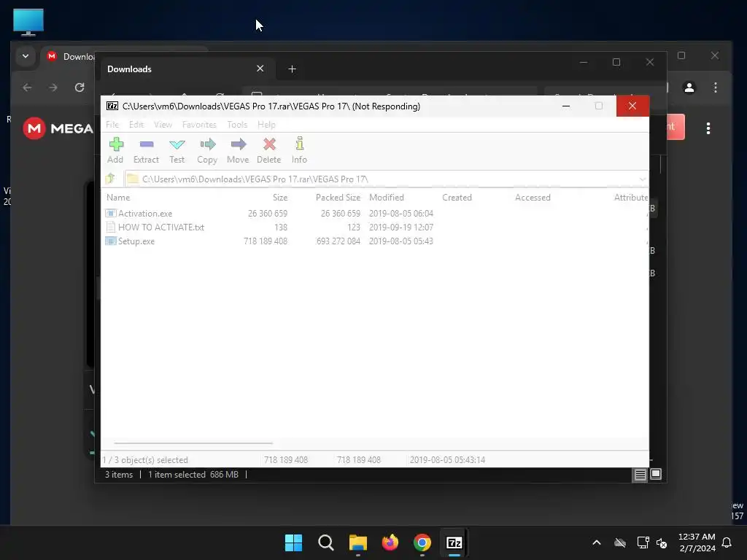Open the Windows Start menu
This screenshot has width=747, height=560.
click(x=293, y=542)
